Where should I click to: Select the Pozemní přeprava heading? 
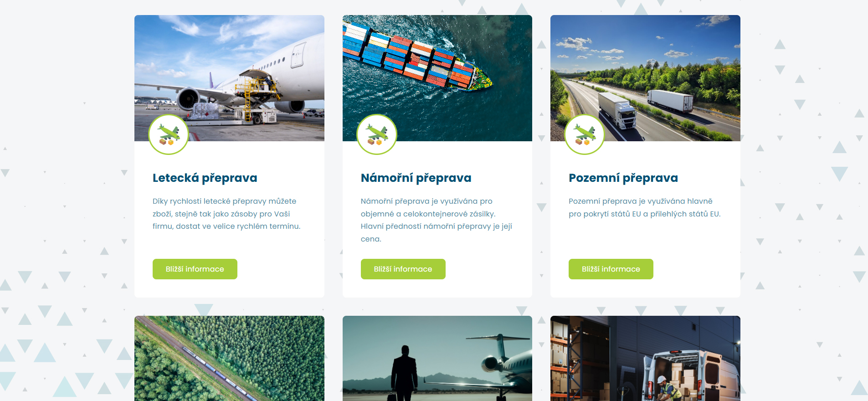point(623,178)
